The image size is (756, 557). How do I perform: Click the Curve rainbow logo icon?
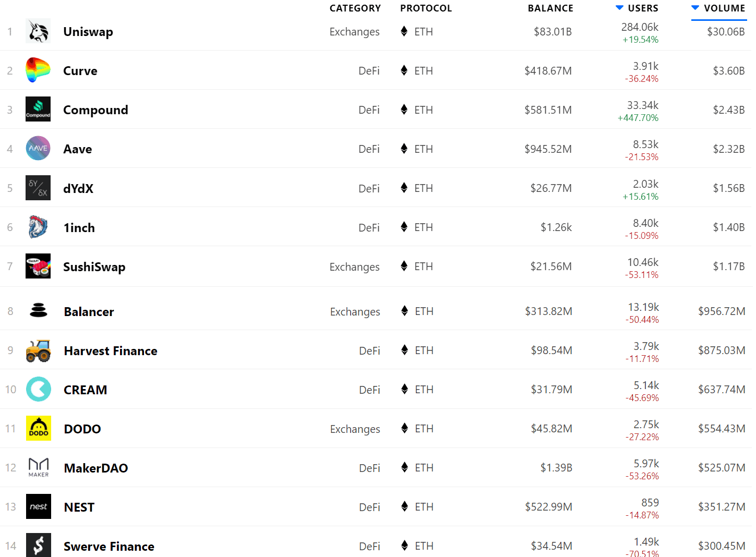[38, 70]
